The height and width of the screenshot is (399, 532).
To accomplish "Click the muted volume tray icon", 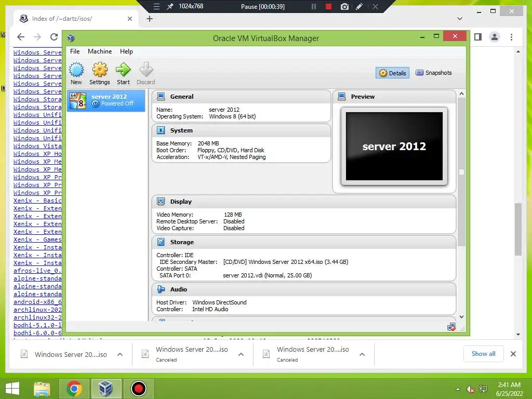I will pyautogui.click(x=470, y=389).
